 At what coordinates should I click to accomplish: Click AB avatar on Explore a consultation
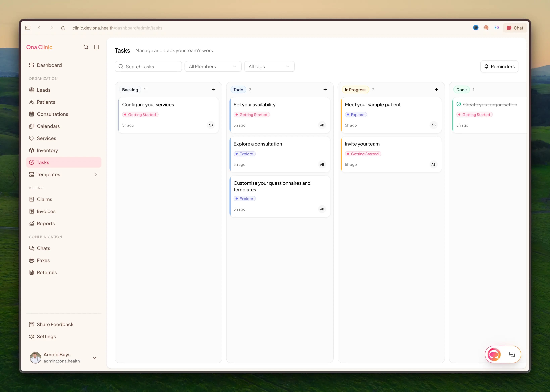click(x=322, y=165)
